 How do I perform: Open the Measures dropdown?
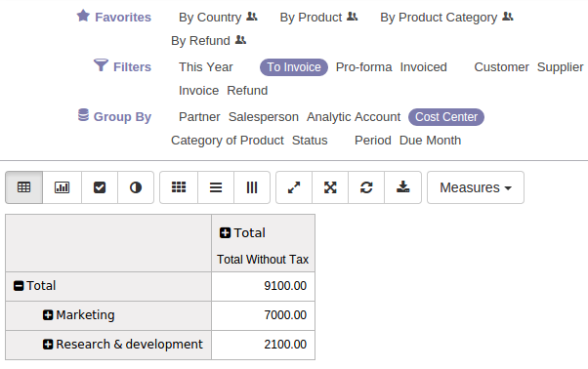[476, 187]
